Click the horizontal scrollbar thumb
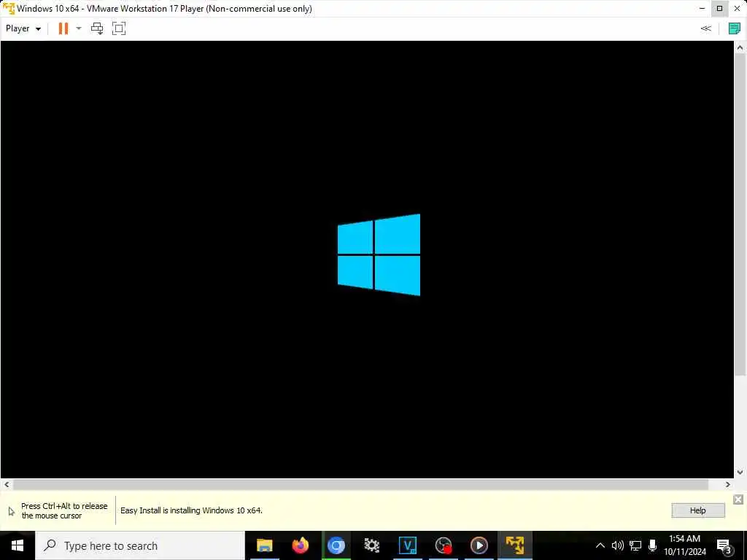The height and width of the screenshot is (560, 747). click(x=360, y=485)
